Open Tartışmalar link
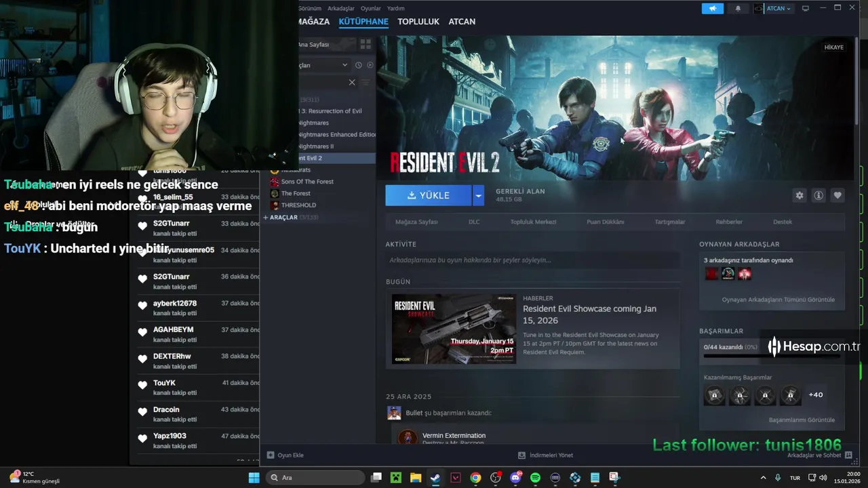868x488 pixels. point(670,222)
